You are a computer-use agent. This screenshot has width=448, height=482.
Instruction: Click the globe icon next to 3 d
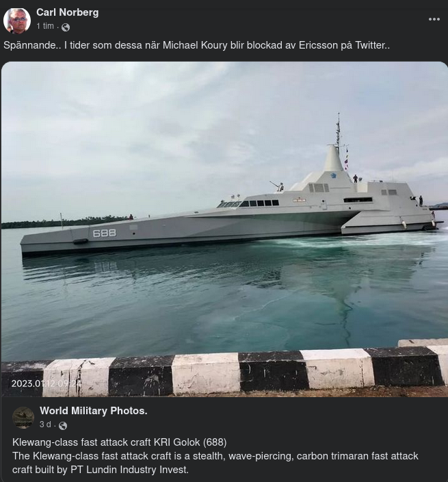63,425
